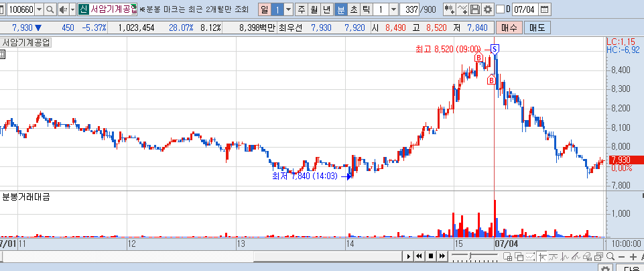Click the HC:-6.92 indicator text

[623, 50]
